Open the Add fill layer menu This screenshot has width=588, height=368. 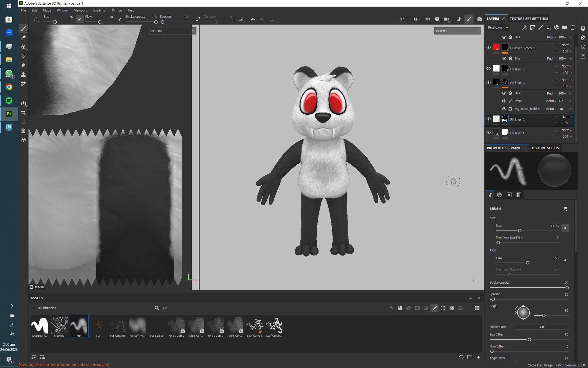[x=548, y=28]
